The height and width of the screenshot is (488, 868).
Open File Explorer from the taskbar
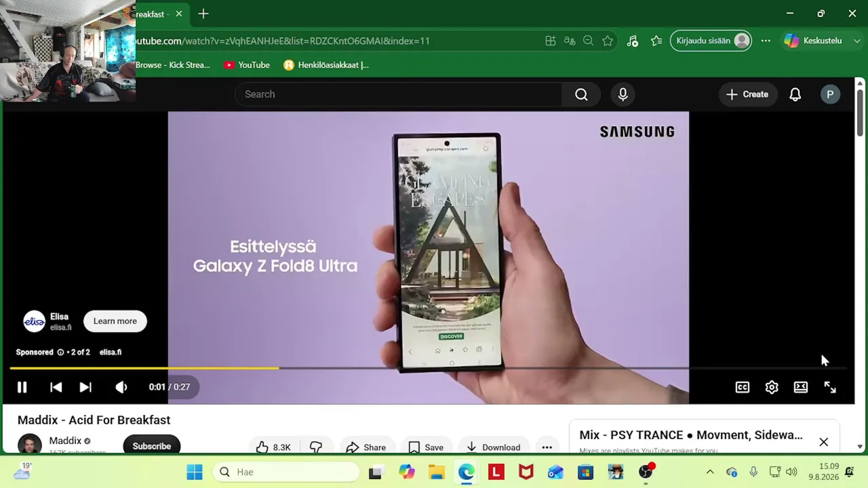[x=436, y=472]
